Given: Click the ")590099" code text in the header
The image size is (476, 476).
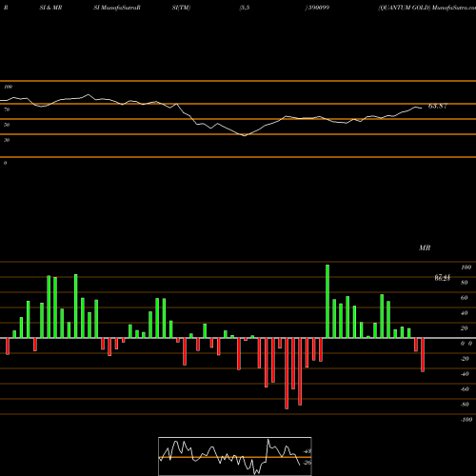Looking at the screenshot, I should pyautogui.click(x=317, y=8).
